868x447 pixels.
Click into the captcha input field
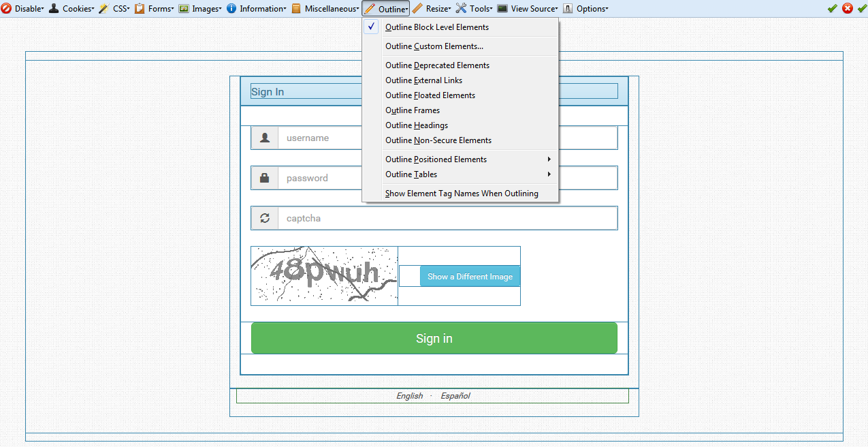click(447, 218)
